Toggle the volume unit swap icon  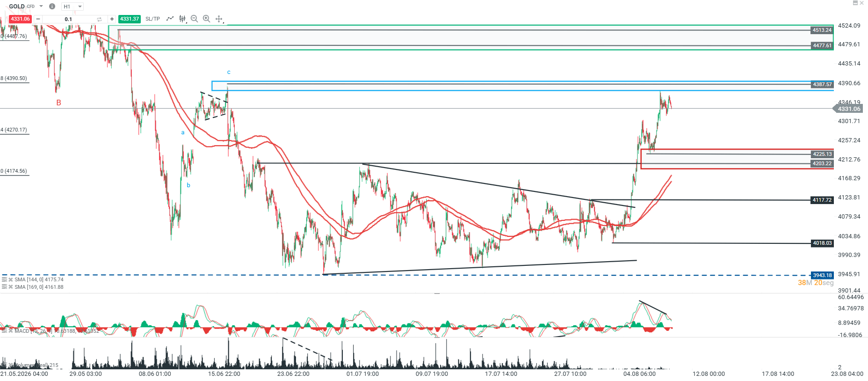(x=99, y=19)
